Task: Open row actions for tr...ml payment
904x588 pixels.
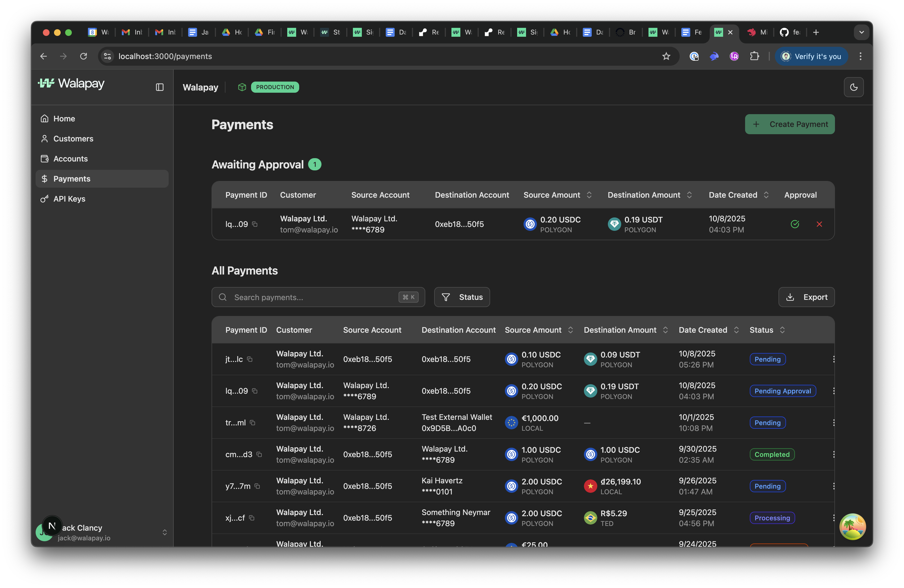Action: [x=833, y=422]
